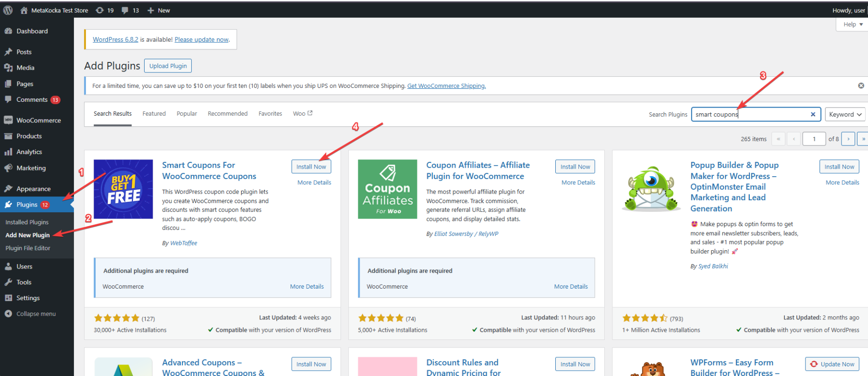Open WPForms – Easy Form Builder title link
Screen dimensions: 868x376
[x=735, y=367]
